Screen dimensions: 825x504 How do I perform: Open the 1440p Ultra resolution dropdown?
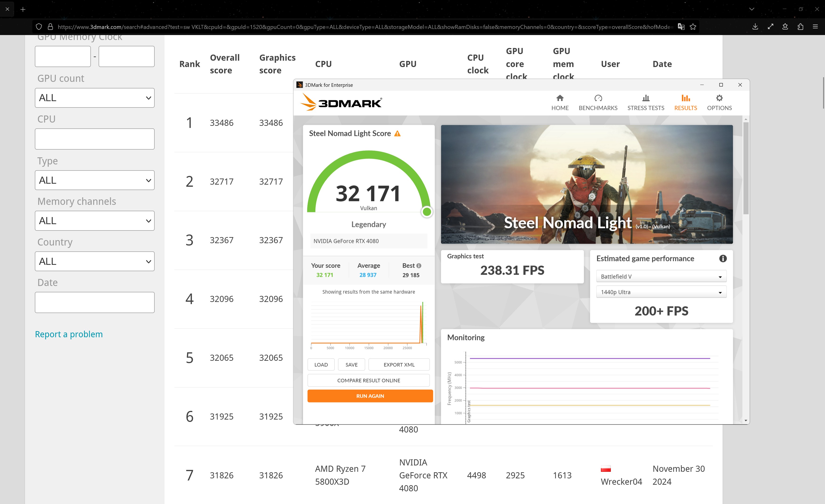(661, 292)
